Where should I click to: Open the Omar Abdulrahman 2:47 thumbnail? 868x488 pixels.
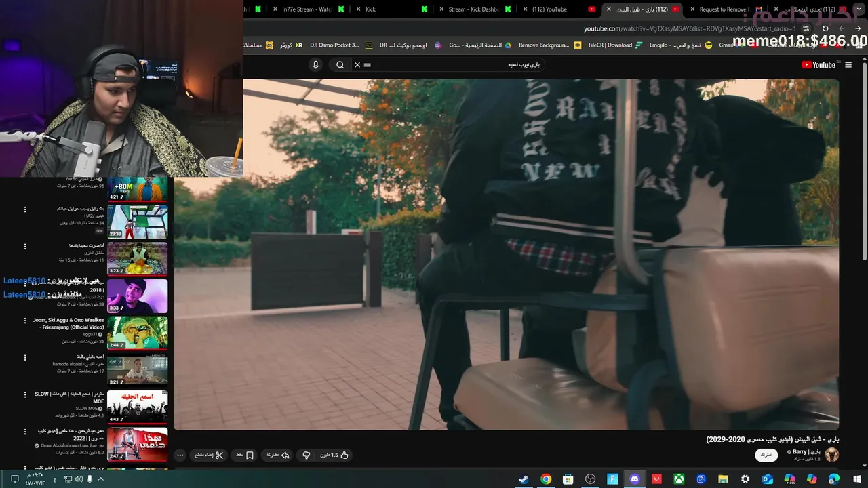coord(137,444)
